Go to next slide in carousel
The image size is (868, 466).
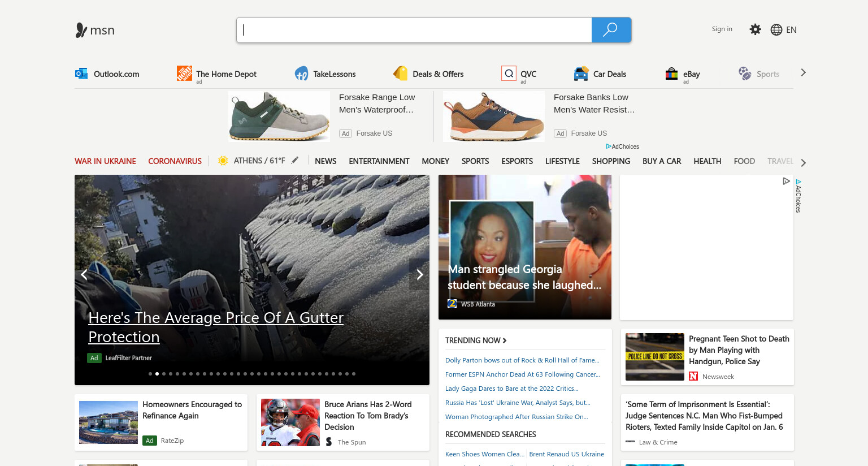[419, 274]
